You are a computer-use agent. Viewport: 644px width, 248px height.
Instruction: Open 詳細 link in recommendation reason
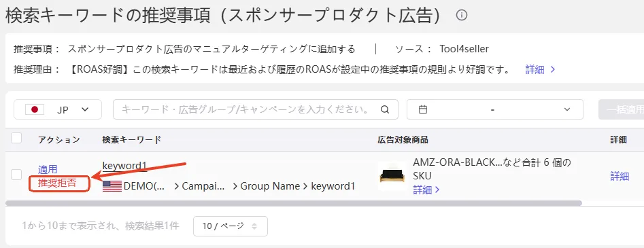coord(541,69)
